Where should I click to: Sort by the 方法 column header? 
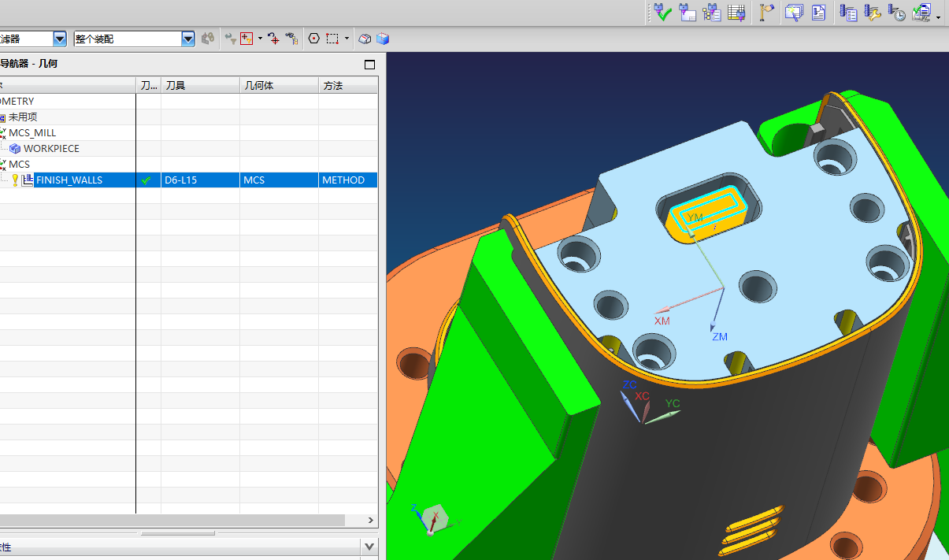348,85
